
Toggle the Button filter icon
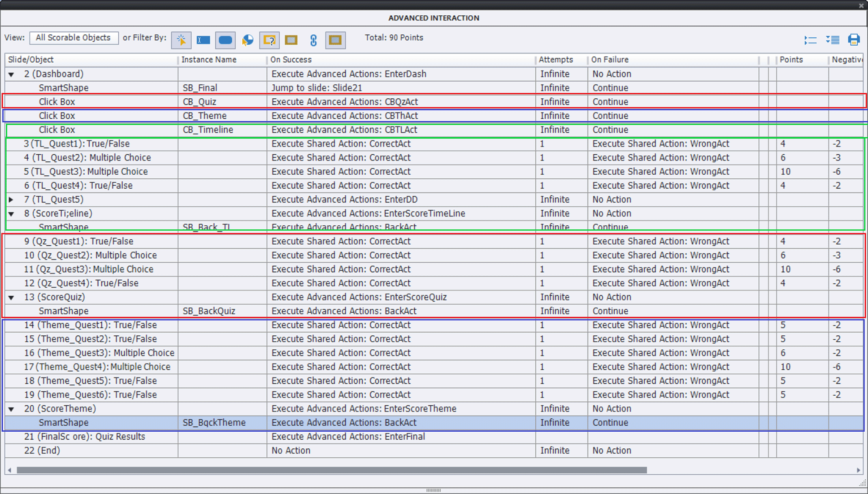point(225,40)
